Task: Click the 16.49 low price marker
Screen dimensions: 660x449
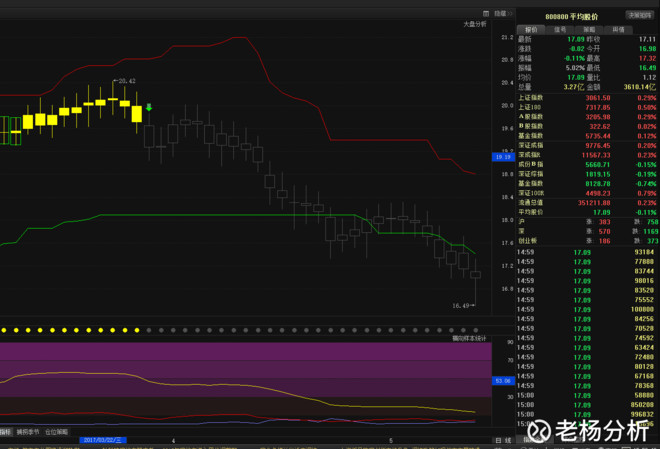Action: (x=463, y=306)
